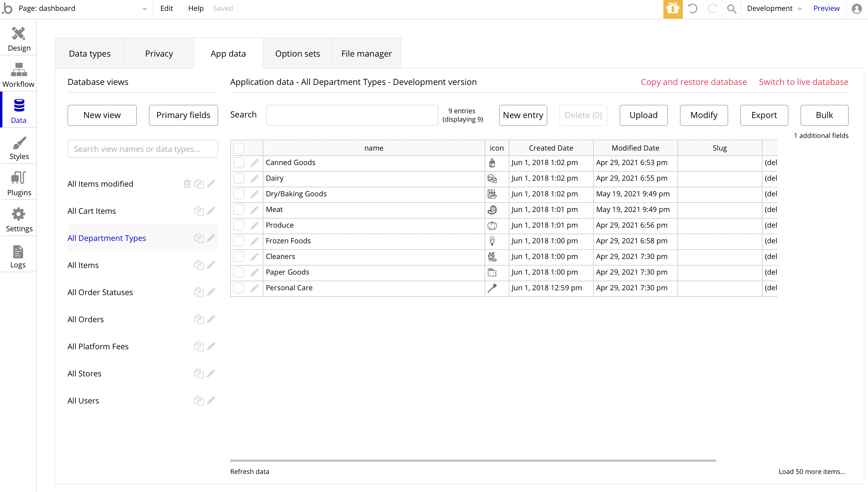This screenshot has height=492, width=868.
Task: Open the Logs section icon
Action: pyautogui.click(x=18, y=252)
